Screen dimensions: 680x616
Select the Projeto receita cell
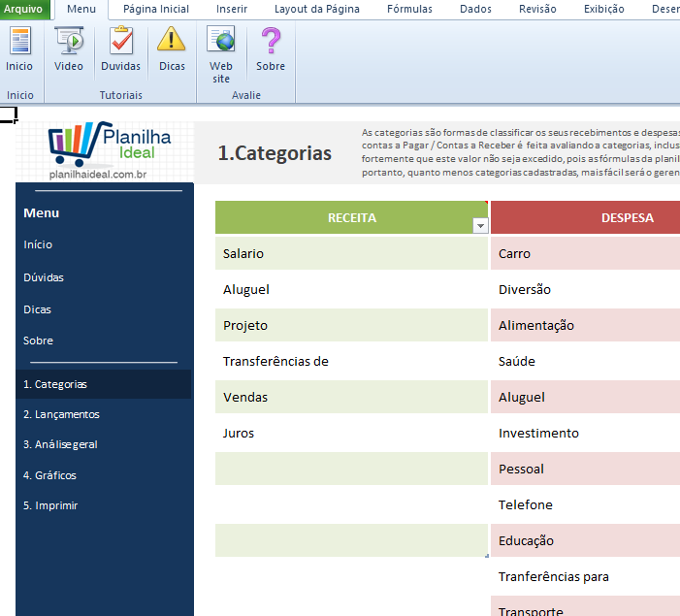click(x=351, y=325)
